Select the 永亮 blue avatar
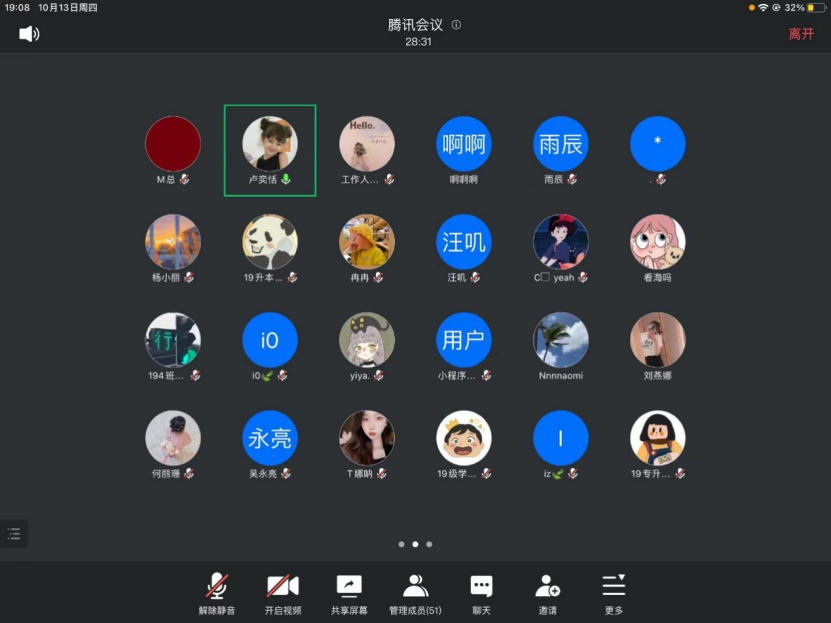Screen dimensions: 831x623 point(270,438)
